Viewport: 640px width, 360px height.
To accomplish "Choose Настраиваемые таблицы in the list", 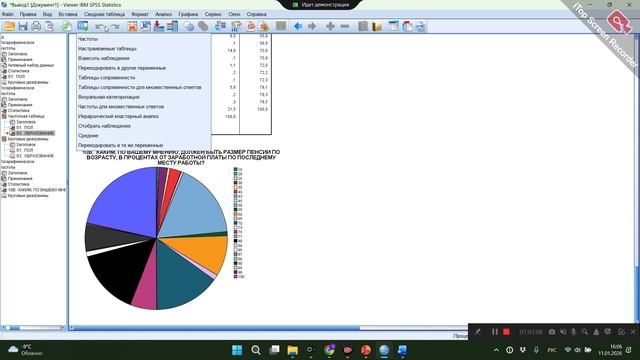I will [x=144, y=49].
